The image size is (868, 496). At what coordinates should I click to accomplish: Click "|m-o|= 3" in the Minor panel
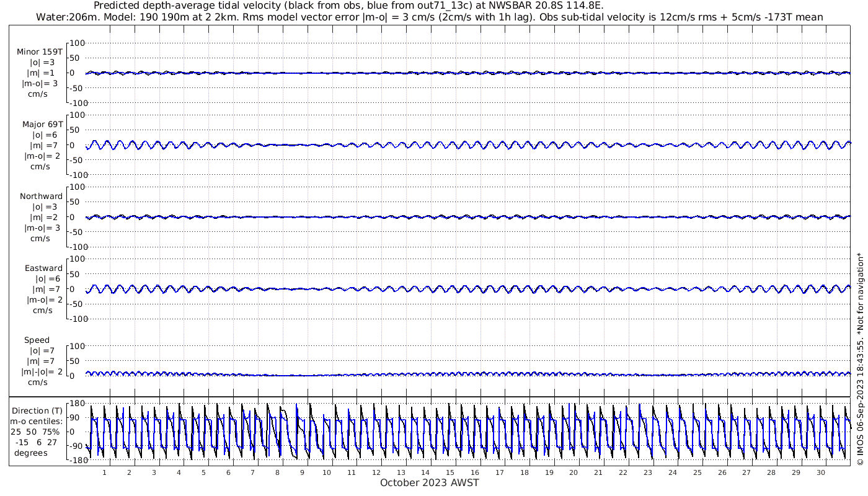[40, 84]
